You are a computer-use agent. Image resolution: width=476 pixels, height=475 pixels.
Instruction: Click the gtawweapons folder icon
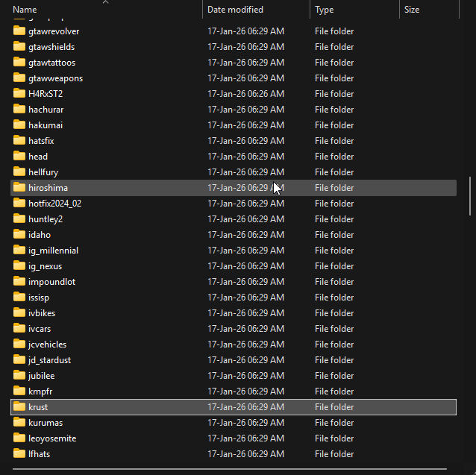click(19, 78)
